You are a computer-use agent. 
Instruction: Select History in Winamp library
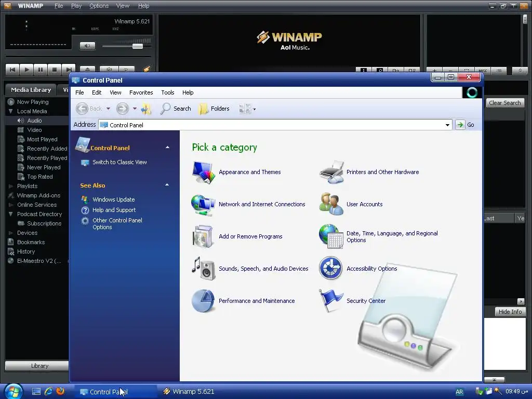click(26, 252)
